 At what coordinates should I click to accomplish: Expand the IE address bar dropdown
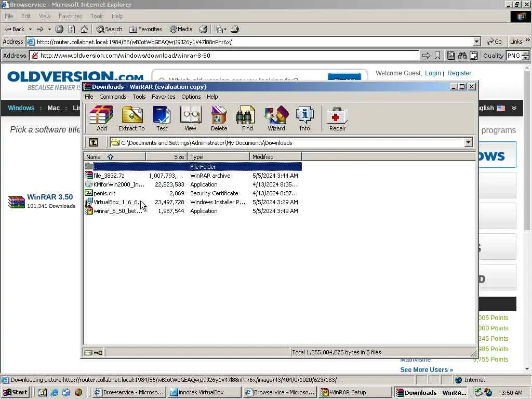pos(477,42)
